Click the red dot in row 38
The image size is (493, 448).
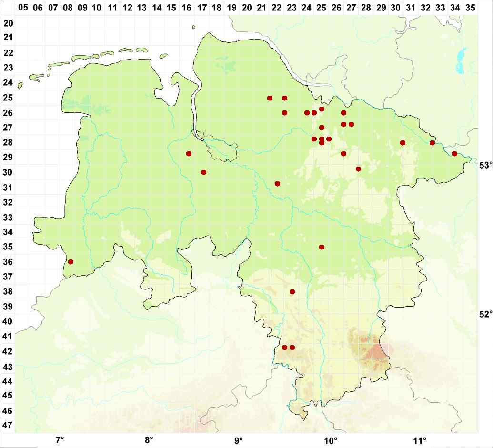[x=292, y=292]
